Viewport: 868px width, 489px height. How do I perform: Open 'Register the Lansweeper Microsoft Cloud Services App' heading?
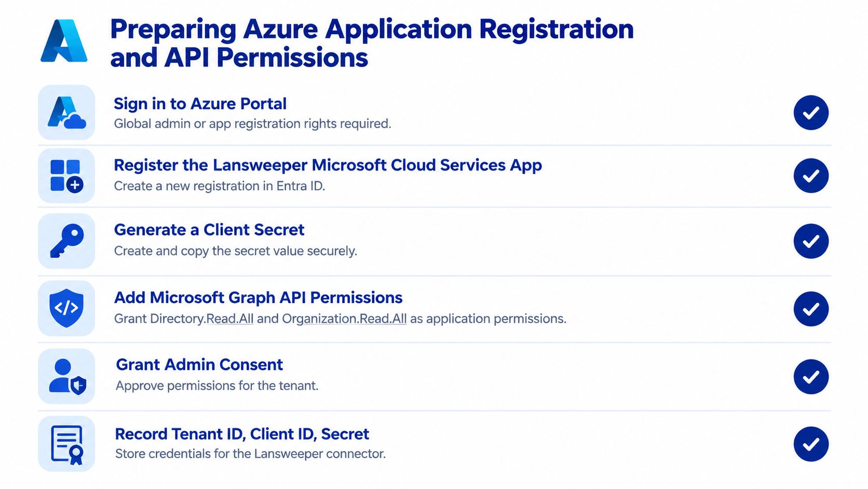(x=328, y=165)
